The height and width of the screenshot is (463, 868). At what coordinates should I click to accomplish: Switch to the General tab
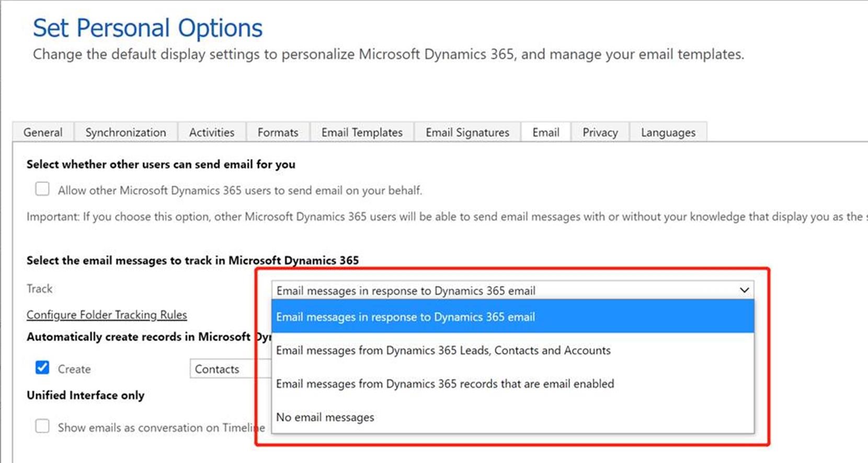pos(43,132)
